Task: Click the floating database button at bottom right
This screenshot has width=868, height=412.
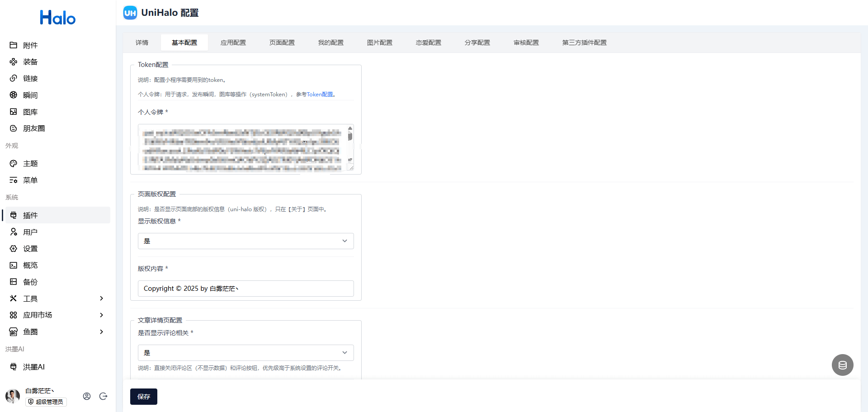Action: tap(843, 365)
